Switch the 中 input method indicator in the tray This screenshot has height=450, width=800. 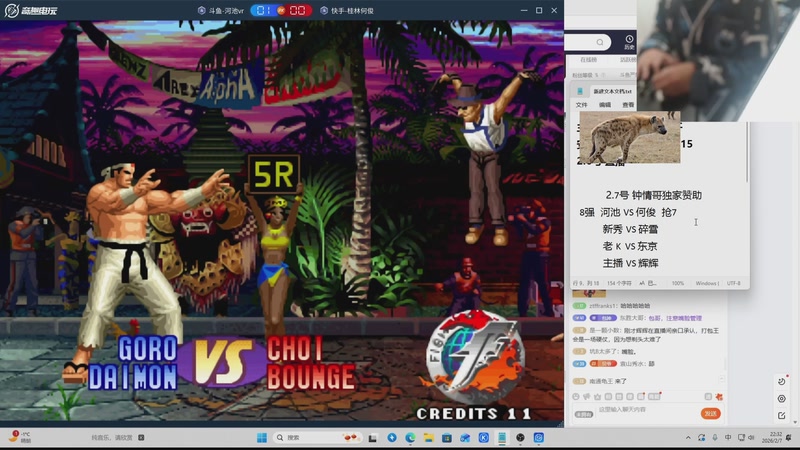[728, 438]
